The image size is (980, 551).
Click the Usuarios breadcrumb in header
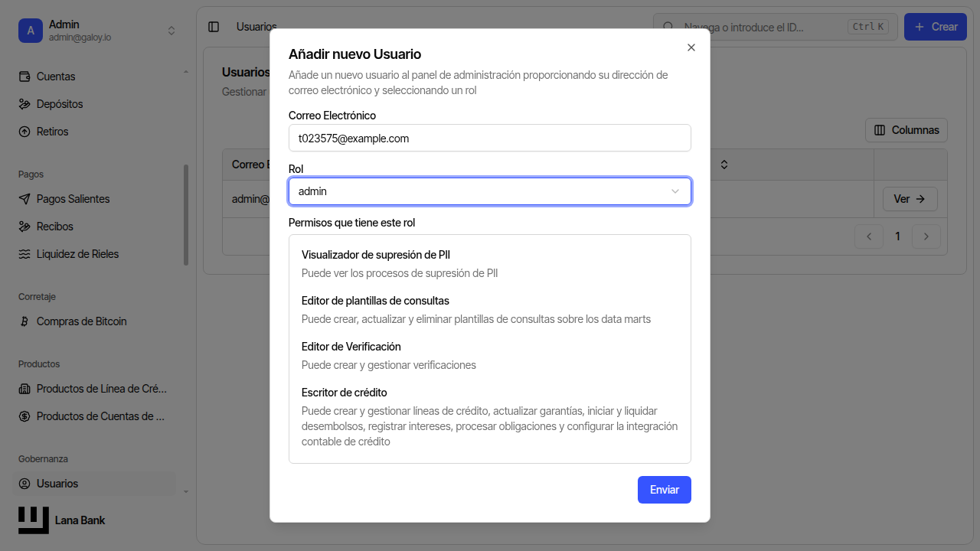[x=256, y=27]
